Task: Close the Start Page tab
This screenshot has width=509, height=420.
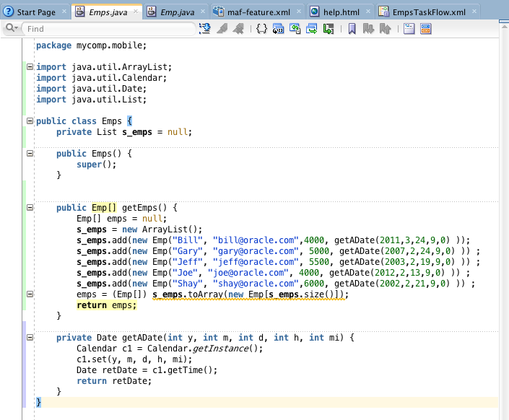Action: pyautogui.click(x=65, y=12)
